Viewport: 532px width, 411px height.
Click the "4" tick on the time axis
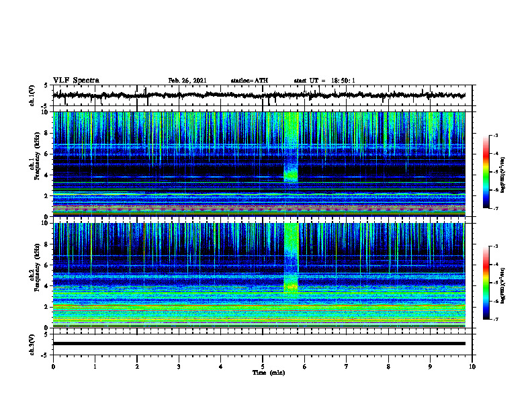pos(221,367)
